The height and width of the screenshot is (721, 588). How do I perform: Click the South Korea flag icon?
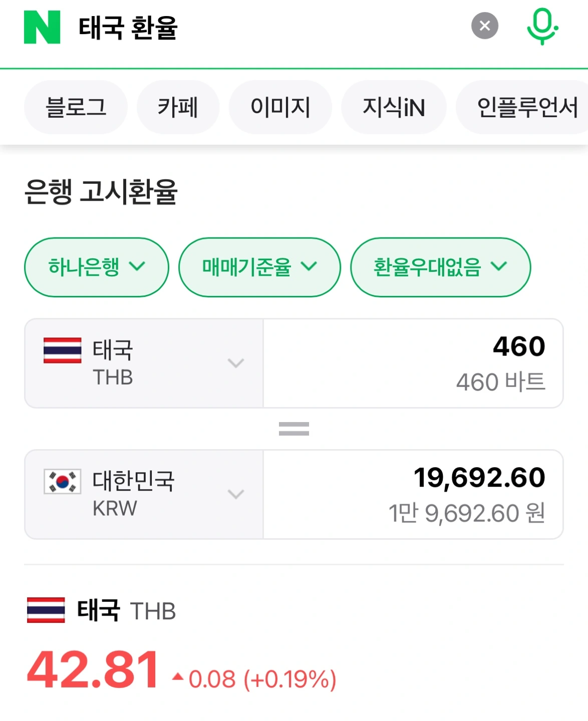[x=63, y=482]
